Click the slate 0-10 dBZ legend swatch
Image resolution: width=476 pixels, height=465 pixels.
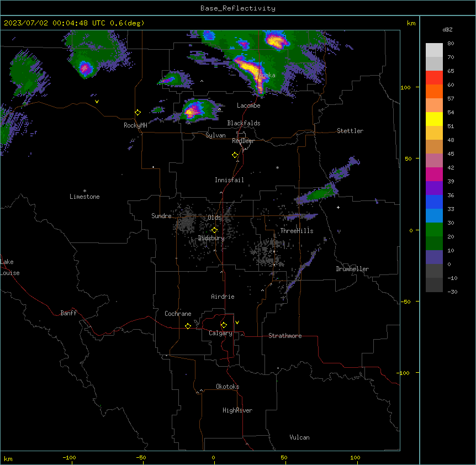click(434, 257)
